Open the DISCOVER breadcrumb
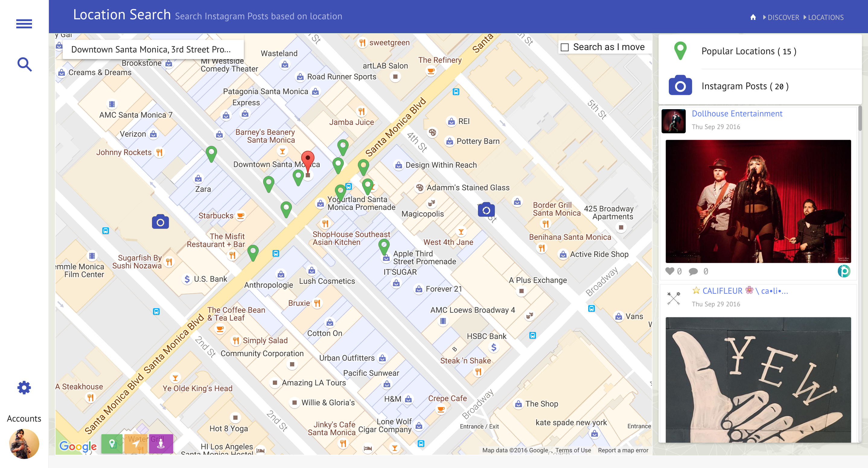The height and width of the screenshot is (468, 868). click(x=783, y=17)
